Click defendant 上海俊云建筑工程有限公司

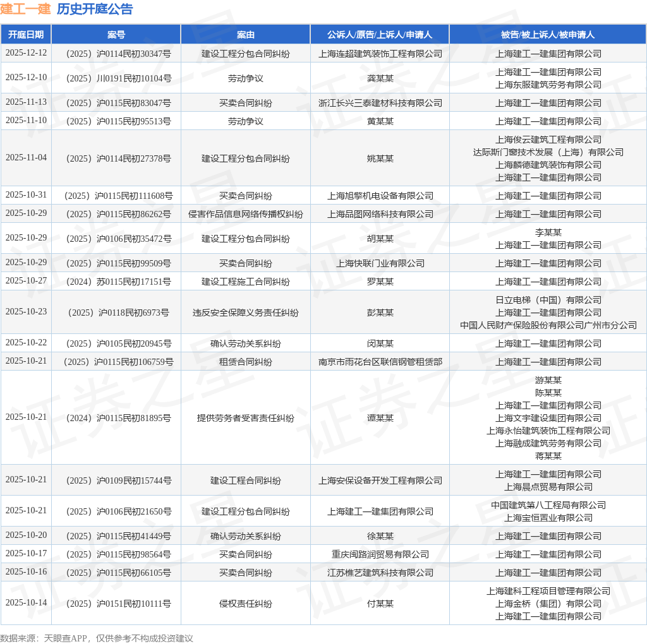[548, 140]
